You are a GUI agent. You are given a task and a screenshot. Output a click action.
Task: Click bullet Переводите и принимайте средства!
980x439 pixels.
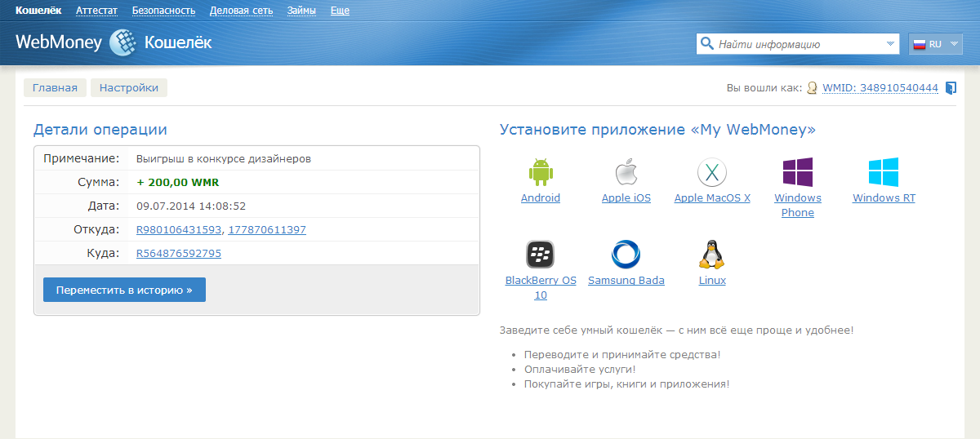(x=622, y=355)
